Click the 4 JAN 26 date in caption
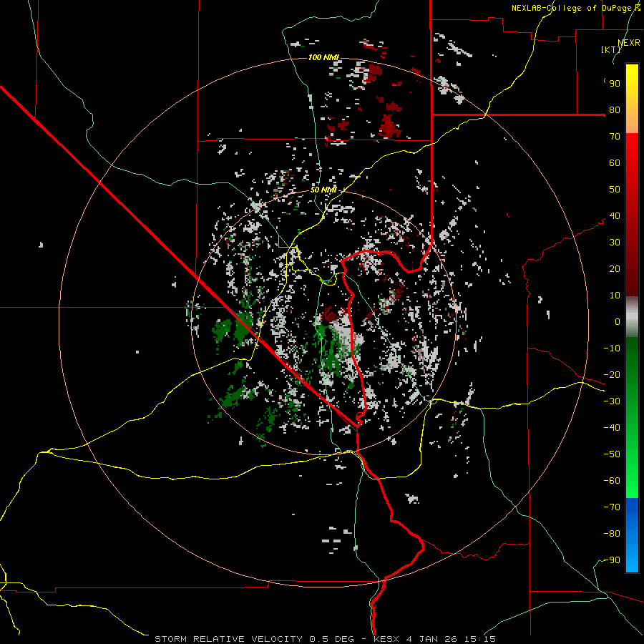Viewport: 644px width, 644px height. [431, 639]
